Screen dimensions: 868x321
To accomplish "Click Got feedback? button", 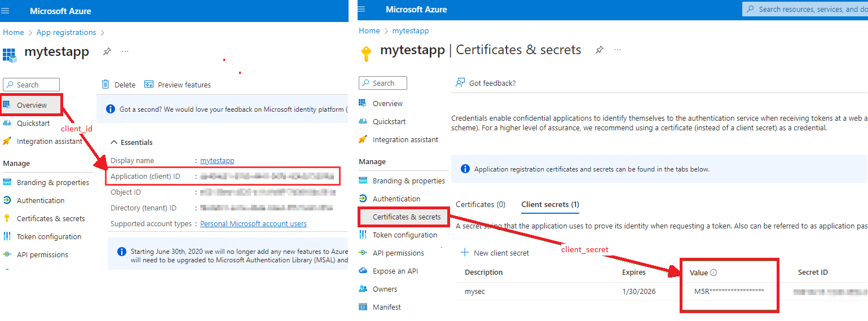I will coord(486,83).
